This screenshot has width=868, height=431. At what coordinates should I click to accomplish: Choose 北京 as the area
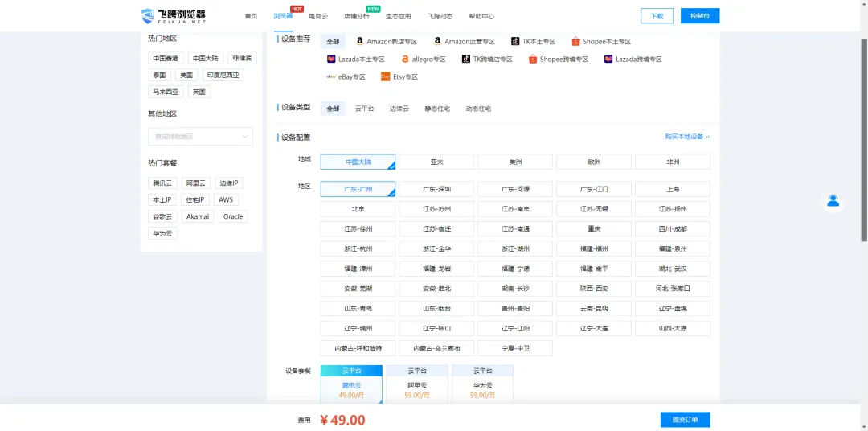358,209
